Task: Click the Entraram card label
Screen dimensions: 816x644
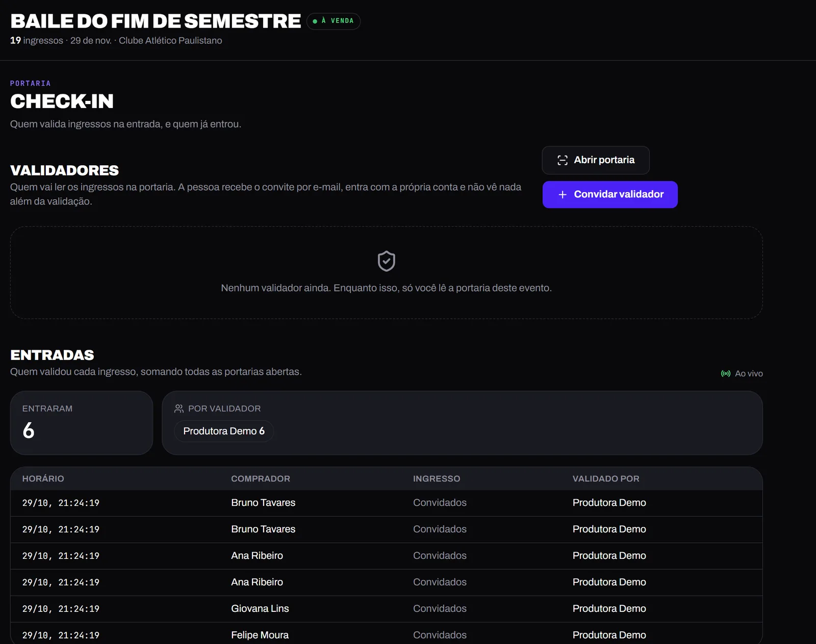Action: click(47, 408)
